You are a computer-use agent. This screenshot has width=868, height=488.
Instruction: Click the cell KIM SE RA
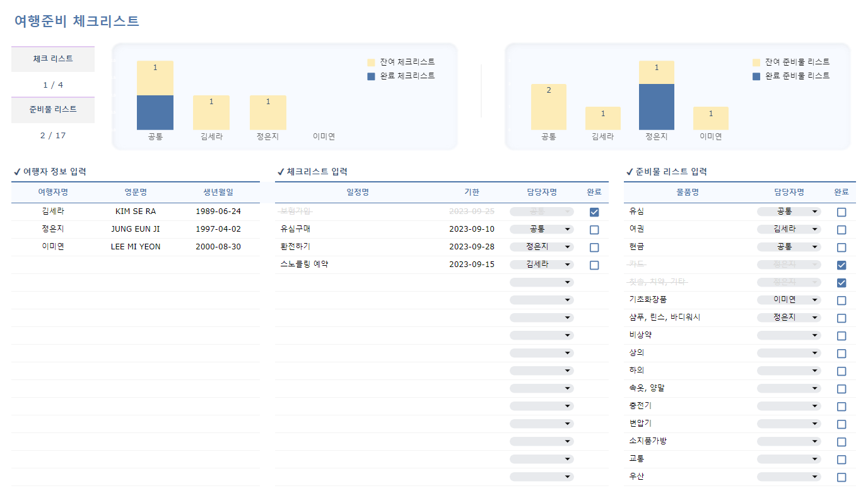pos(136,211)
